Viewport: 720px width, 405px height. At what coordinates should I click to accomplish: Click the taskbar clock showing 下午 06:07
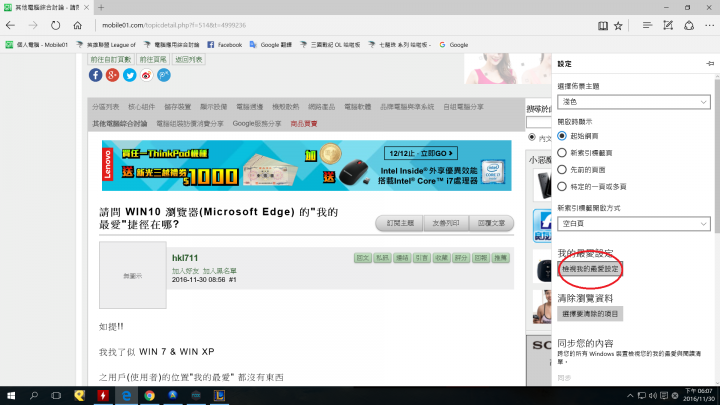coord(698,395)
